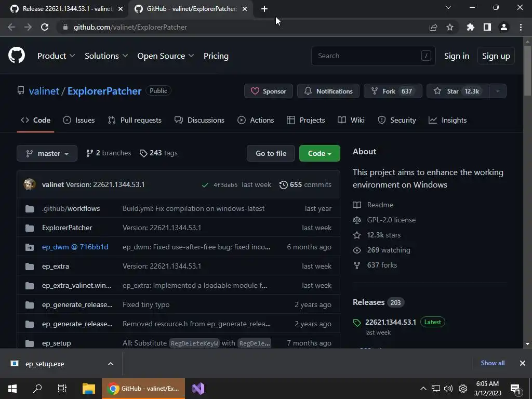Expand the Solutions menu

click(106, 56)
